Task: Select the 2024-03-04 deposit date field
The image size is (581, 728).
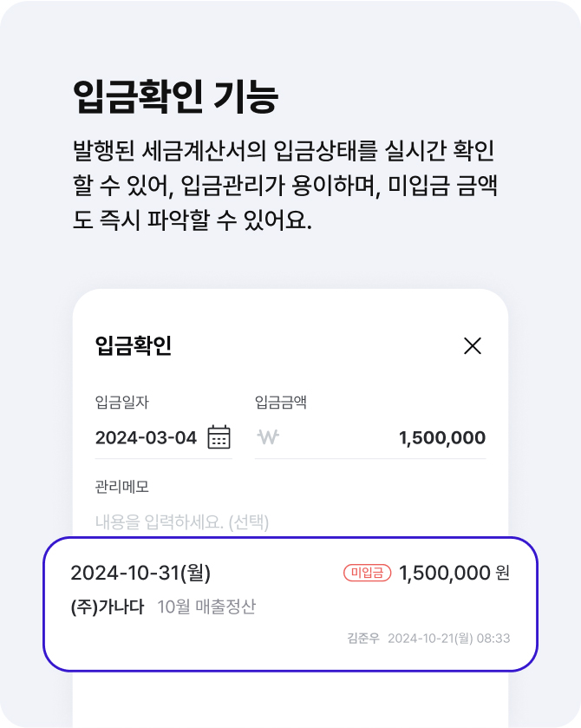Action: [x=163, y=437]
